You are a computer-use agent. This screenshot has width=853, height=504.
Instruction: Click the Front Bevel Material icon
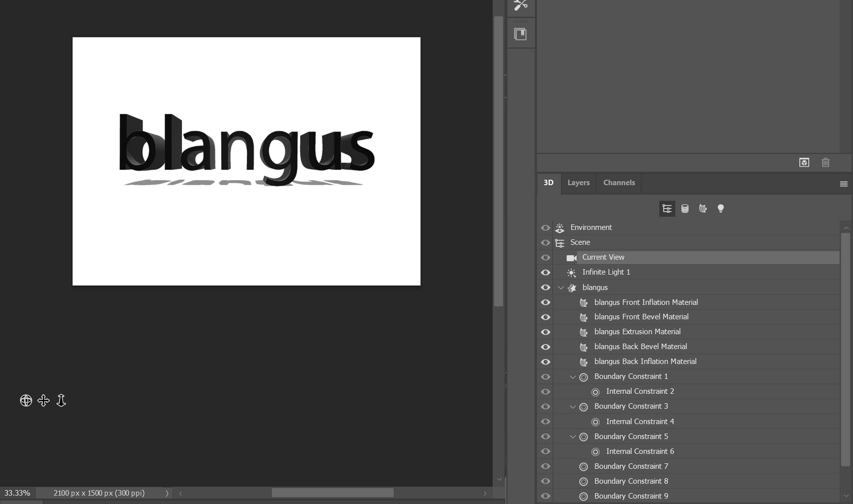[x=583, y=317]
